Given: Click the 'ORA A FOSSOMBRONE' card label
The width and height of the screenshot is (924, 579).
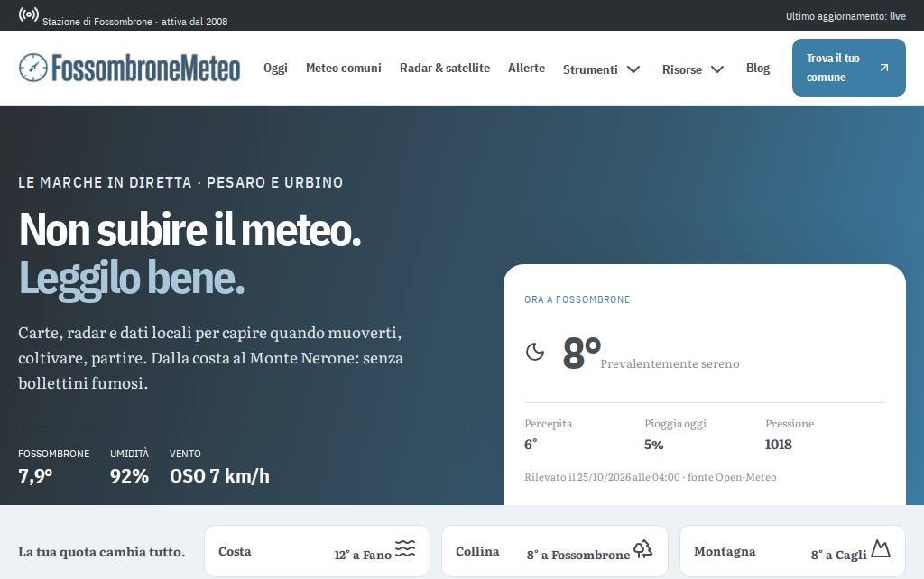Looking at the screenshot, I should (x=577, y=299).
